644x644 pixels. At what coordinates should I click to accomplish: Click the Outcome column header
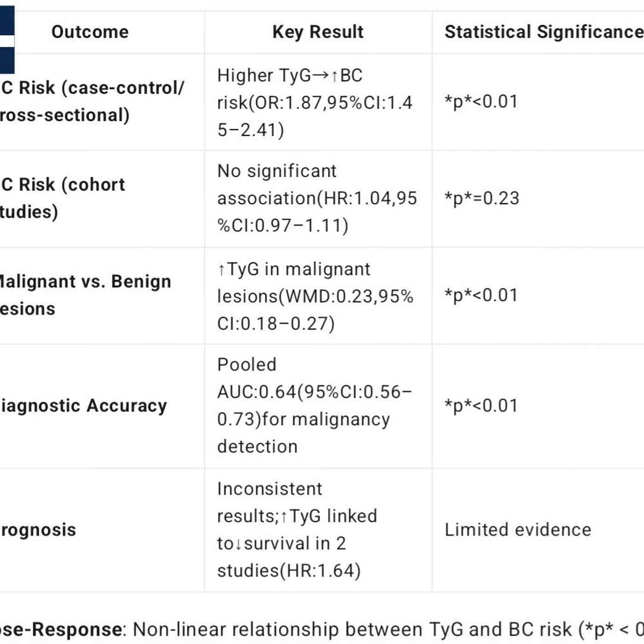90,32
